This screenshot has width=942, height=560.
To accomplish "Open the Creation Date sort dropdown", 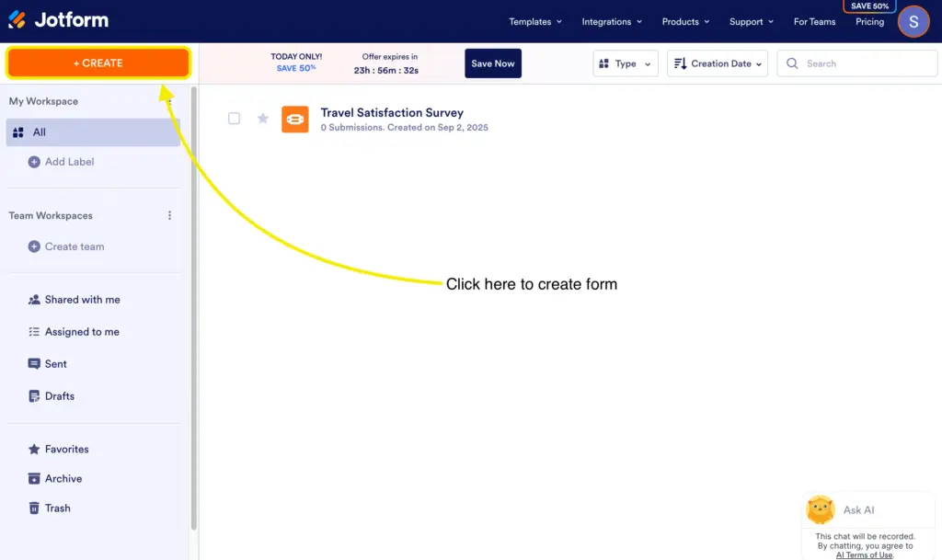I will (718, 63).
